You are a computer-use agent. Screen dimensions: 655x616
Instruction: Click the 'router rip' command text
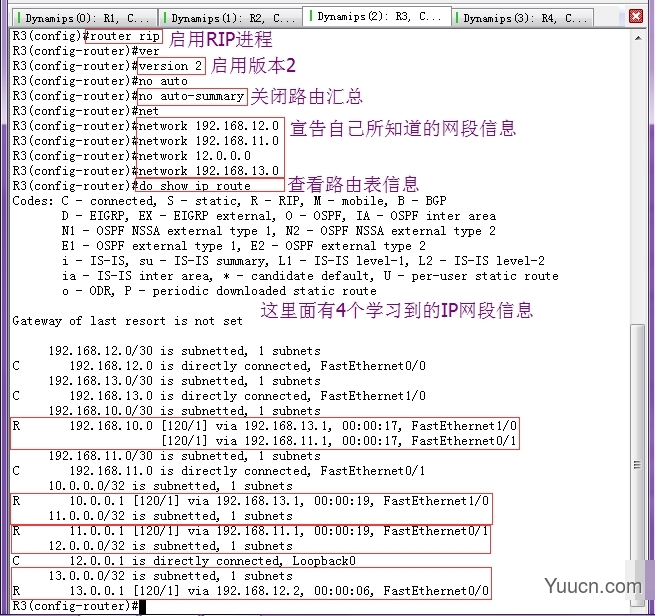pyautogui.click(x=124, y=36)
